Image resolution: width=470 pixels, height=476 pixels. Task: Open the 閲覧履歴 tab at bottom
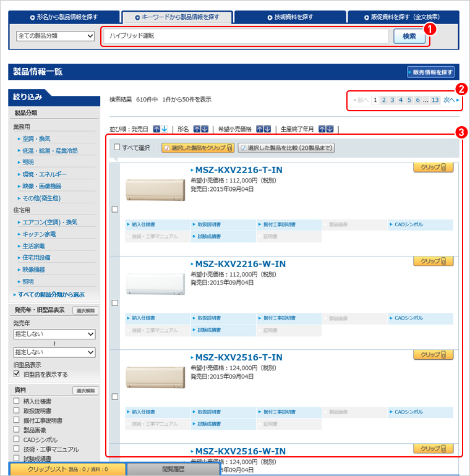pyautogui.click(x=173, y=469)
